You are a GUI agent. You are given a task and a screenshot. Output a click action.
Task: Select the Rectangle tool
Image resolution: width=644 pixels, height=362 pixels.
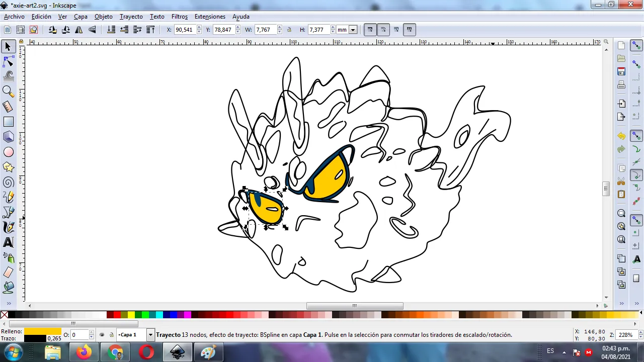[8, 122]
